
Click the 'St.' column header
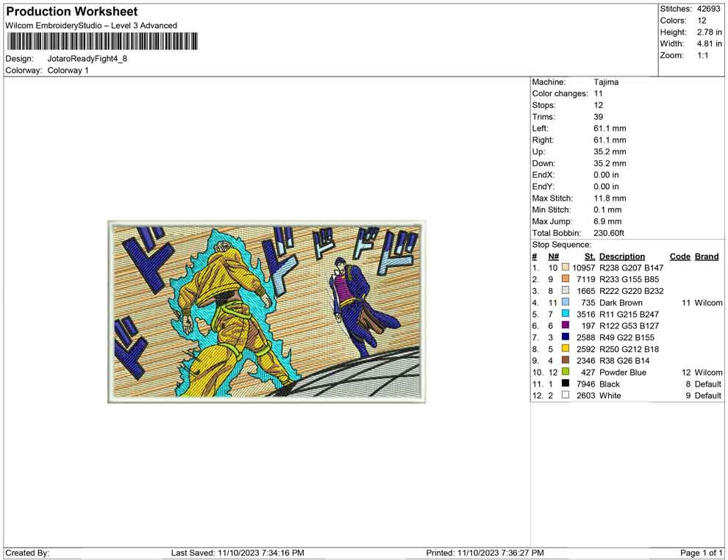(x=590, y=256)
